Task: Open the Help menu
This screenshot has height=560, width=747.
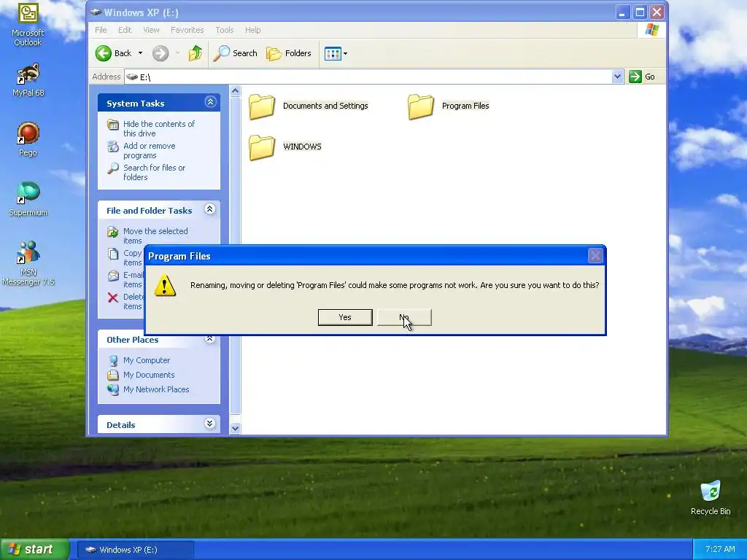Action: click(252, 30)
